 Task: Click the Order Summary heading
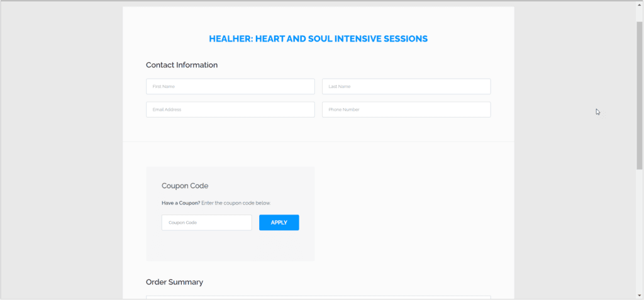pos(174,282)
